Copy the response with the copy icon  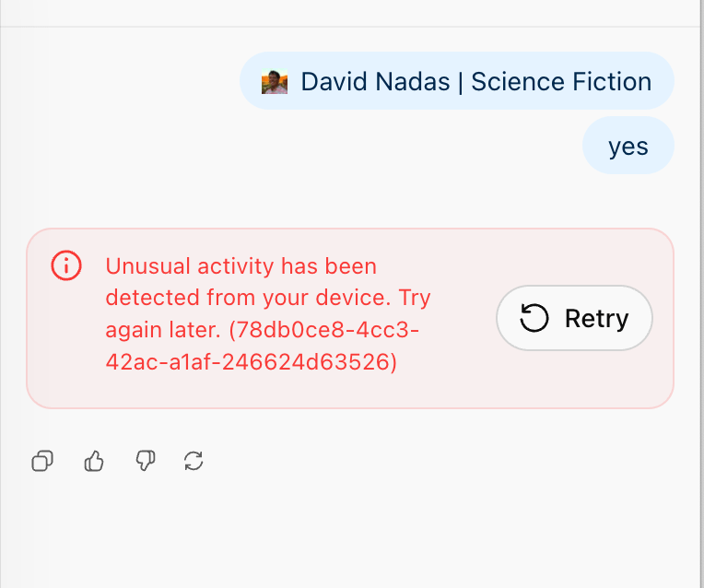click(42, 461)
